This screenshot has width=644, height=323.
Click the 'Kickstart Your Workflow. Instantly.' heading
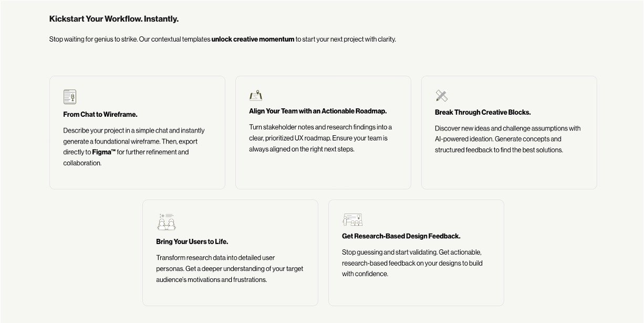(x=114, y=19)
